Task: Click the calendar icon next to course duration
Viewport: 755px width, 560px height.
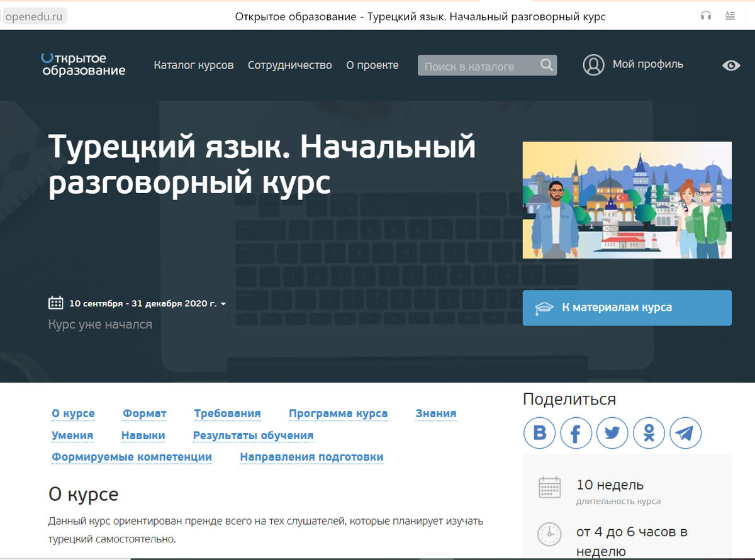Action: 550,488
